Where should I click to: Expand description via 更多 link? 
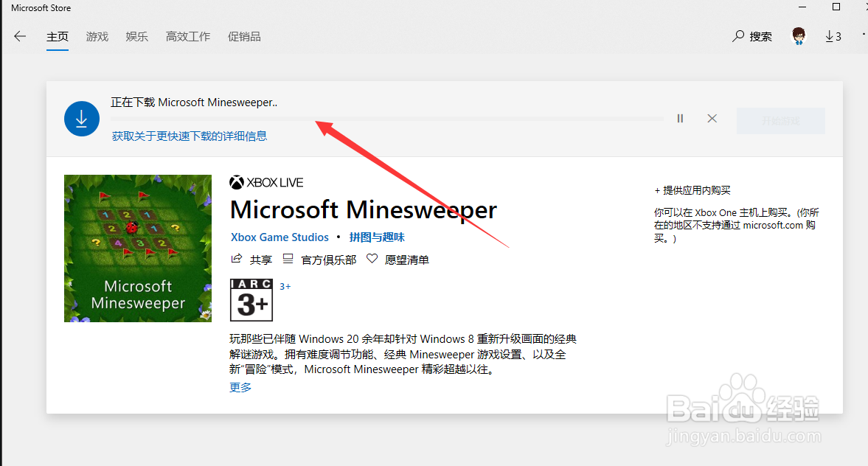point(240,386)
